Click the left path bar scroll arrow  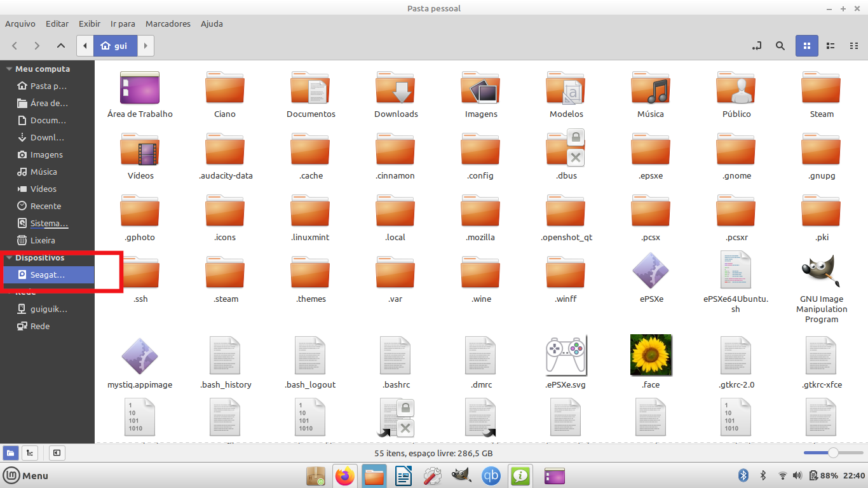(x=85, y=46)
